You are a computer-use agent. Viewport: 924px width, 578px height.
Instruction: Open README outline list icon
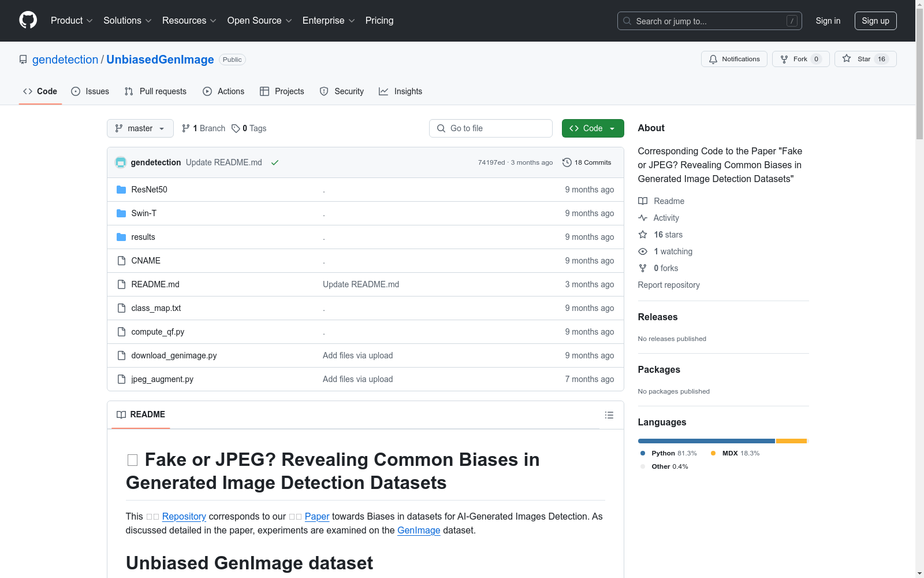(609, 415)
